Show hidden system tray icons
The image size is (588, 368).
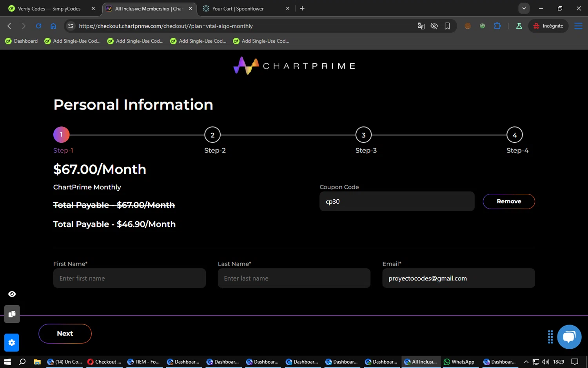point(526,362)
